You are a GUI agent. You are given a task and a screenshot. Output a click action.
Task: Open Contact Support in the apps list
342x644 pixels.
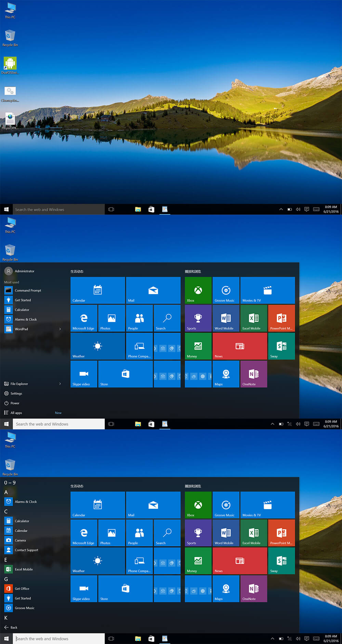(33, 550)
